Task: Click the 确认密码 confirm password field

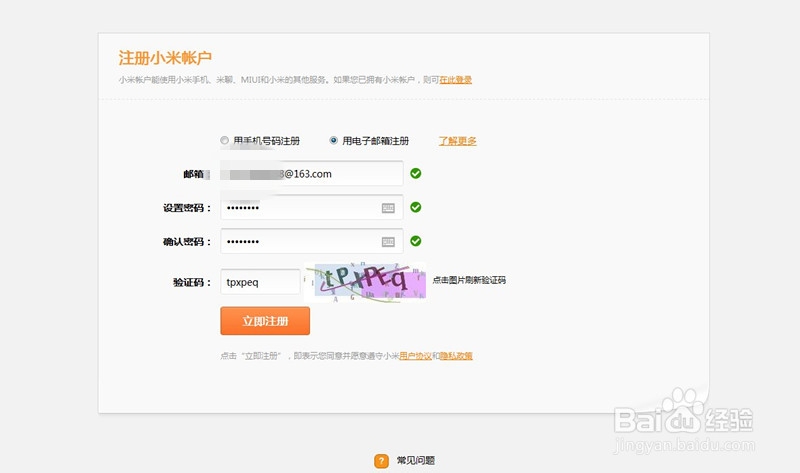Action: point(312,241)
